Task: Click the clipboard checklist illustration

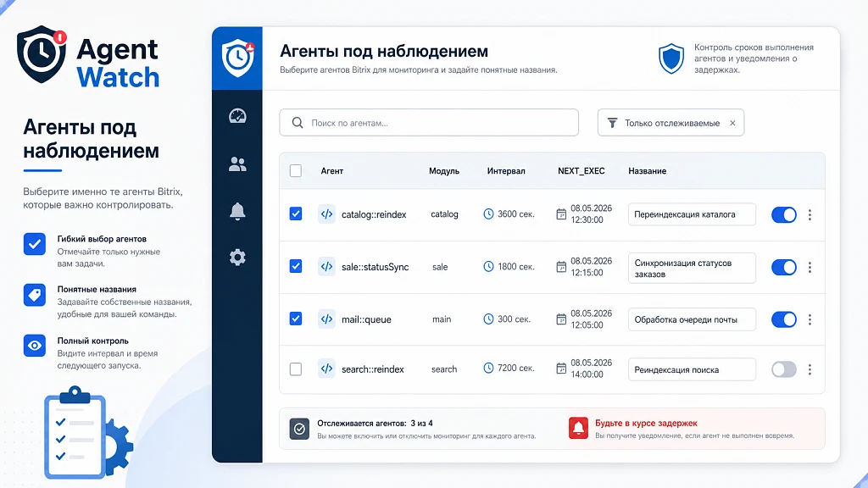Action: (87, 433)
